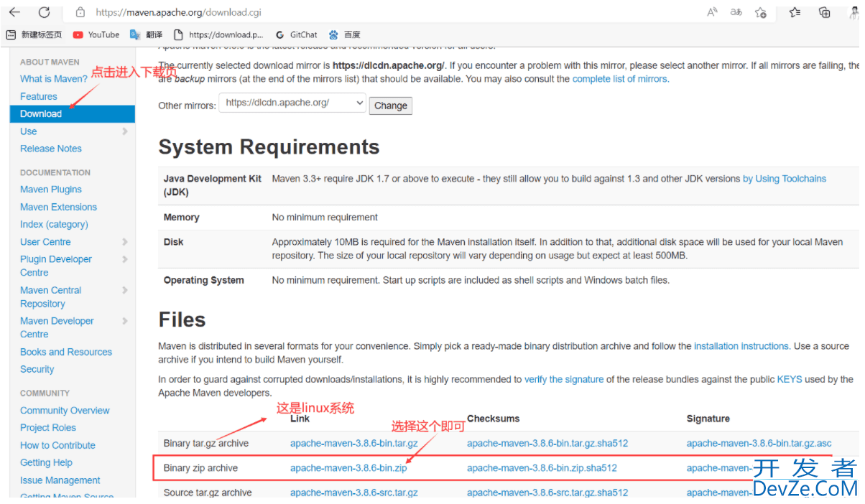Image resolution: width=865 pixels, height=504 pixels.
Task: Open Features in sidebar
Action: point(39,96)
